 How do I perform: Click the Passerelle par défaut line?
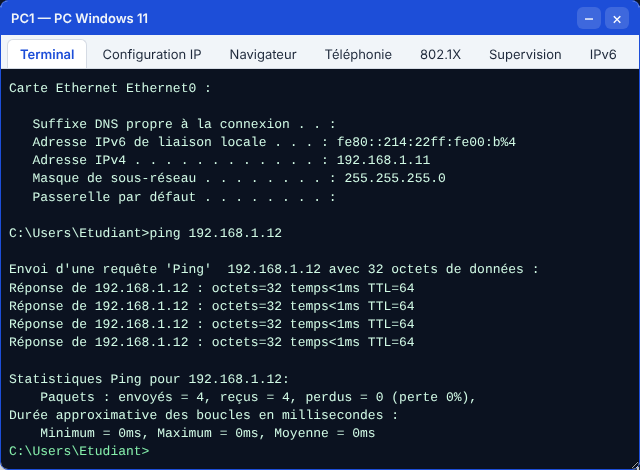click(x=184, y=197)
